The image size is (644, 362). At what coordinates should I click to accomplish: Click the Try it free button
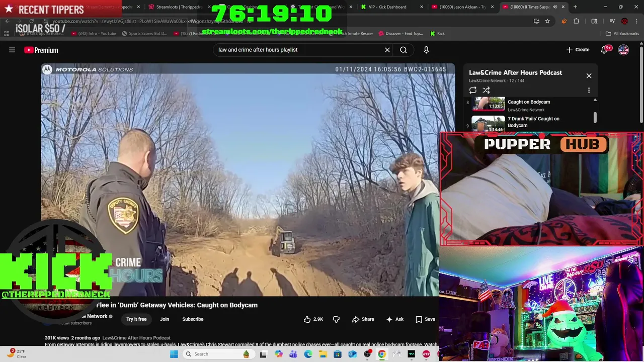click(x=136, y=319)
